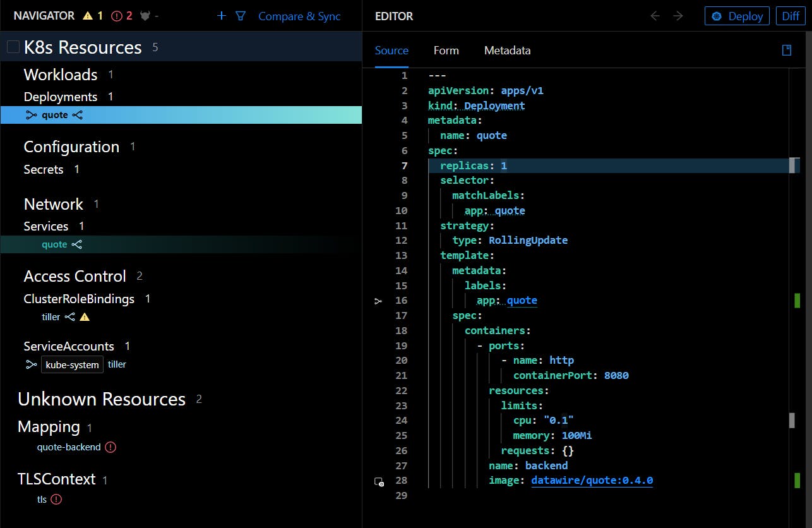812x528 pixels.
Task: Collapse the Services group
Action: point(46,226)
